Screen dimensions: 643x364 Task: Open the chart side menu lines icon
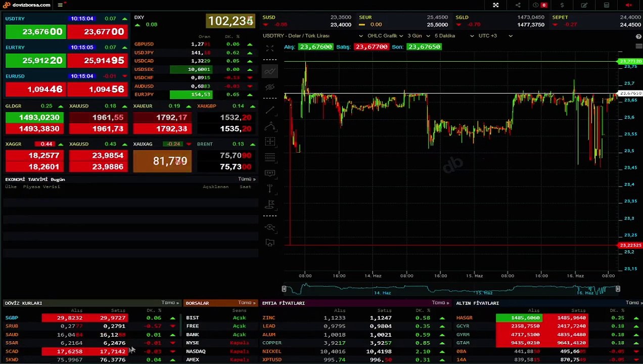[x=638, y=47]
